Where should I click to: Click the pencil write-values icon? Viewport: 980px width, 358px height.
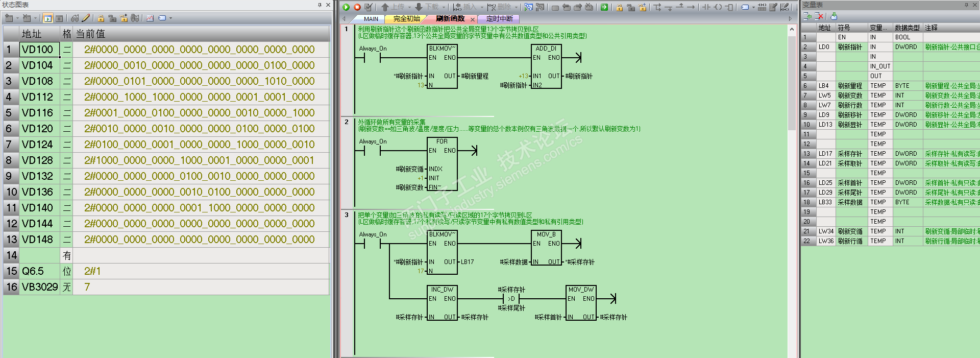point(86,18)
